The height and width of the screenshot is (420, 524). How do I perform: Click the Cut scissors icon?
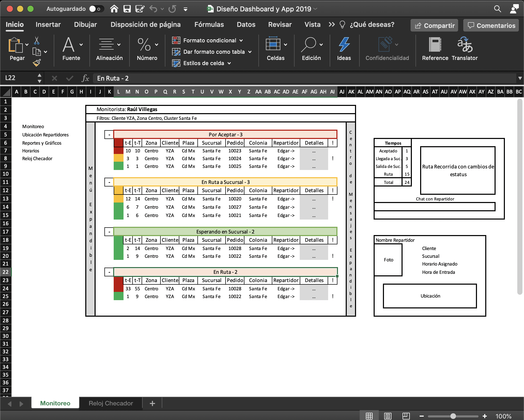[x=37, y=41]
